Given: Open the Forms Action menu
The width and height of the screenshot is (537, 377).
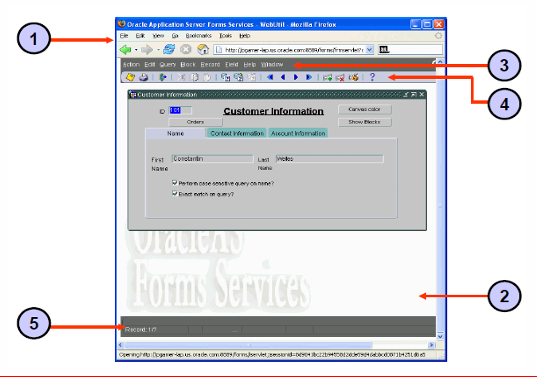Looking at the screenshot, I should tap(131, 64).
